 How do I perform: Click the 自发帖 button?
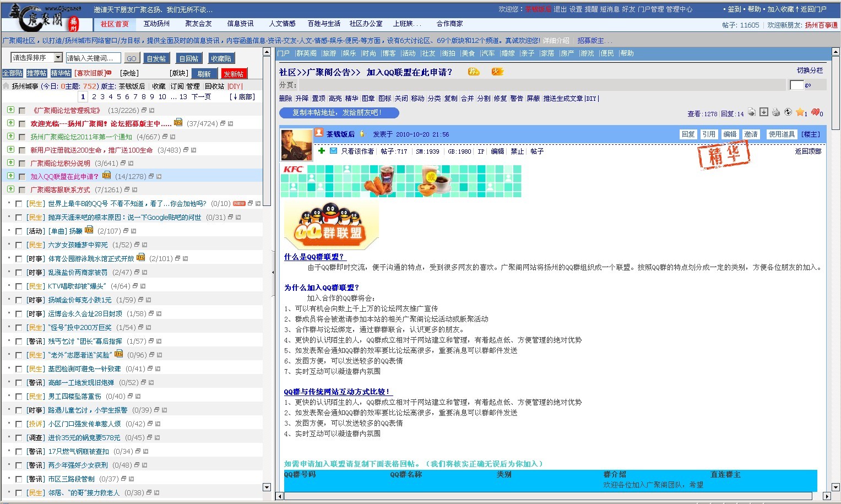pos(156,58)
